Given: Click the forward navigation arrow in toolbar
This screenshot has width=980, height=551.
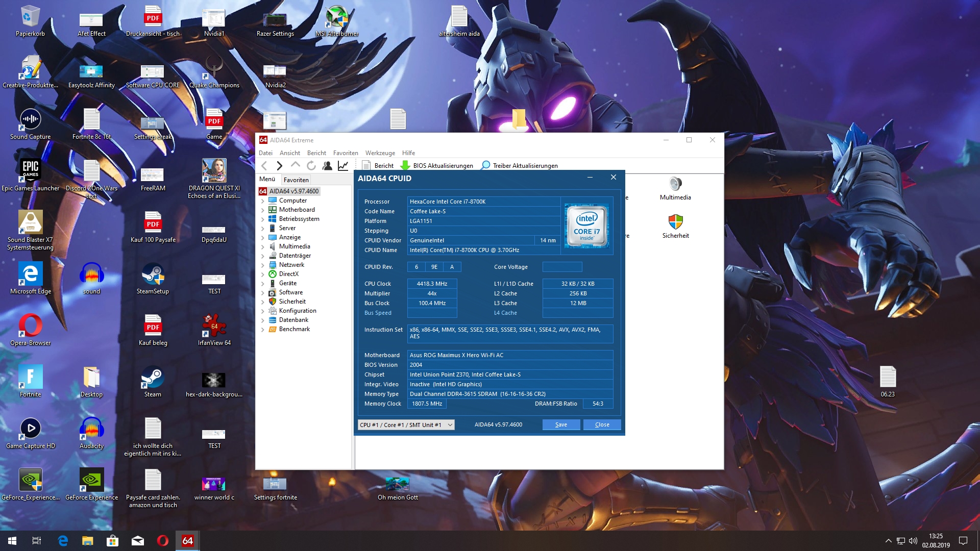Looking at the screenshot, I should (x=279, y=166).
